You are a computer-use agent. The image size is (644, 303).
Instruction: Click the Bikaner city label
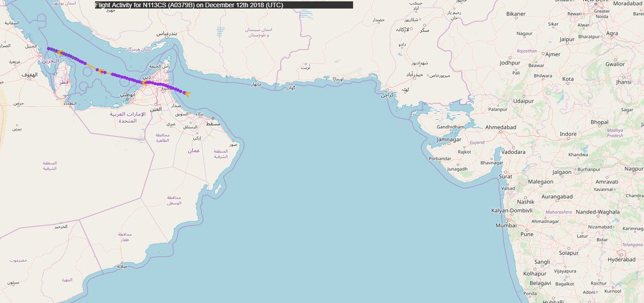pos(515,14)
